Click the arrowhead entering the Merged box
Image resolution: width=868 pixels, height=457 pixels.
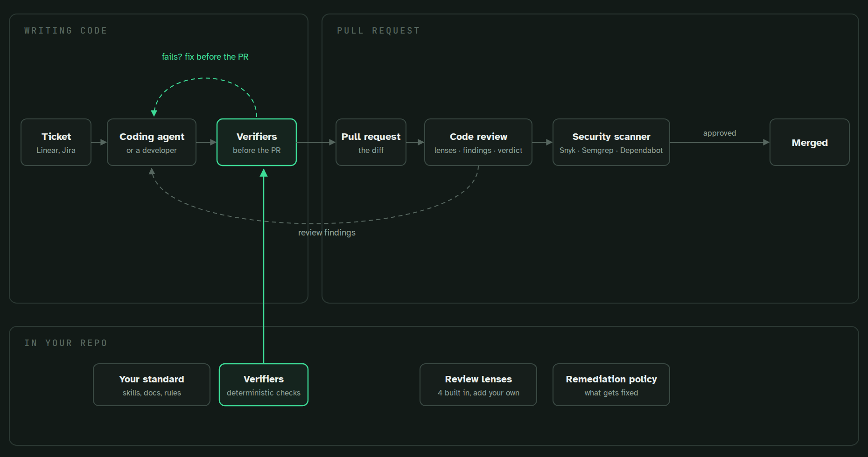(x=766, y=142)
